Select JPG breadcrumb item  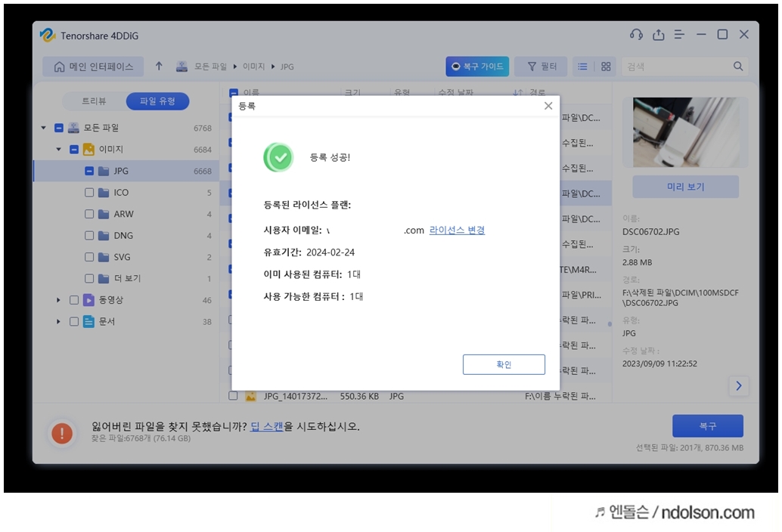point(287,66)
